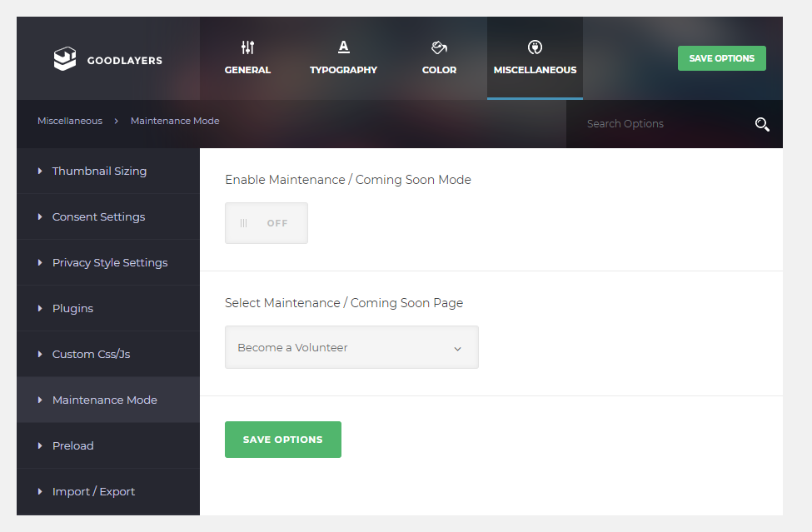Open Consent Settings in sidebar

[x=108, y=216]
